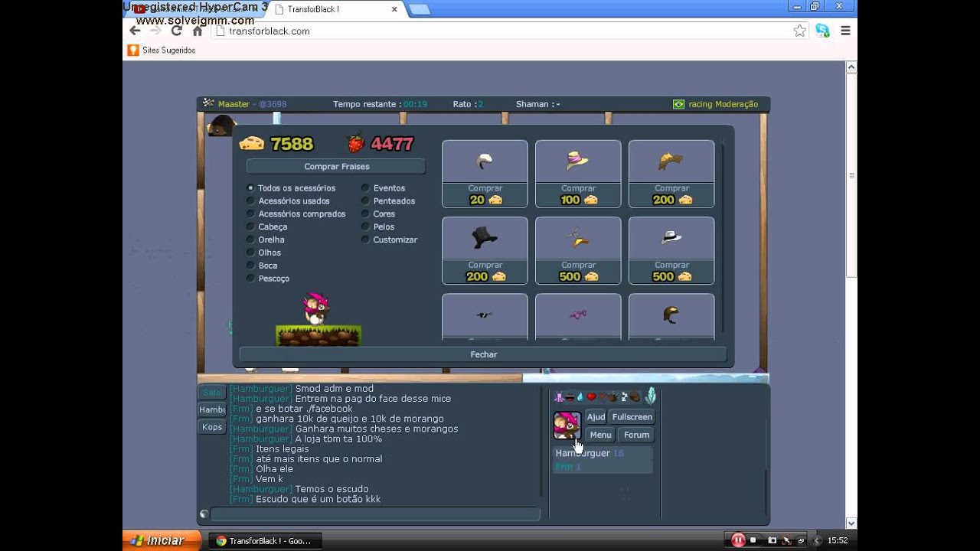The image size is (980, 551).
Task: Click the black top hat item icon
Action: coord(485,238)
